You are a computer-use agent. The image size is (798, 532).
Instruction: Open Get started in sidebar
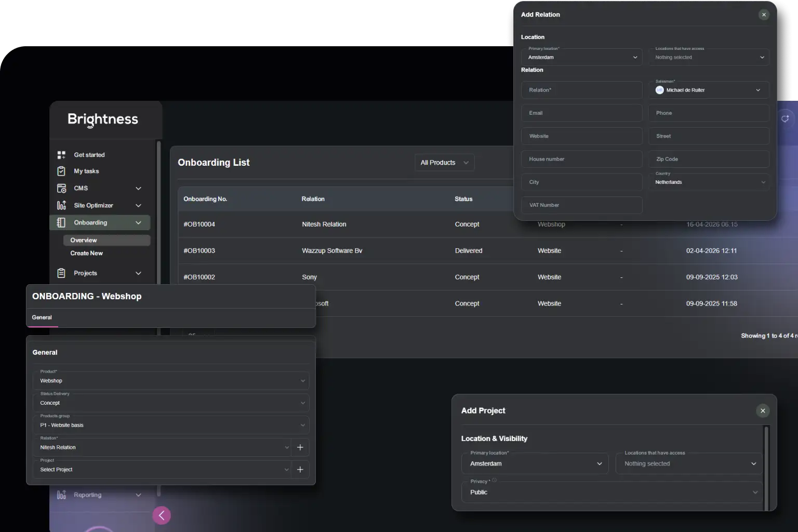(x=89, y=155)
